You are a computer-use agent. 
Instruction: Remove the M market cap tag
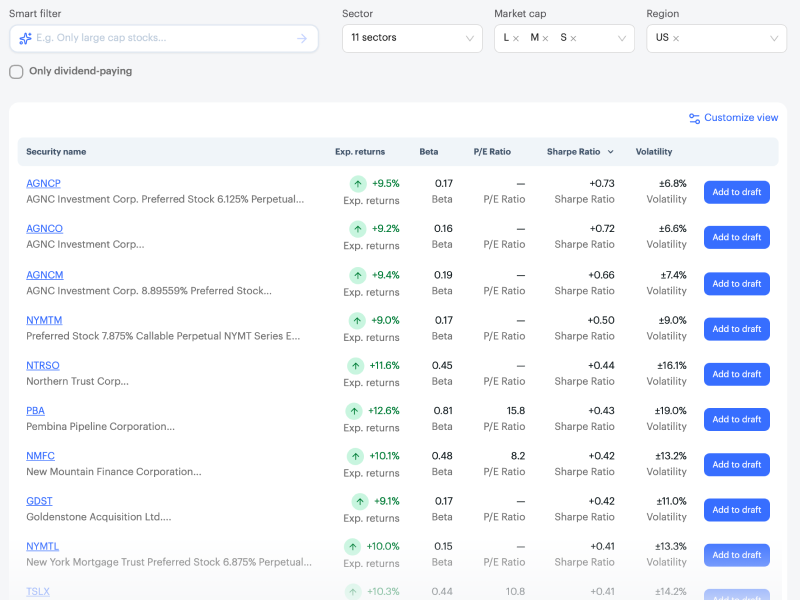pos(545,38)
